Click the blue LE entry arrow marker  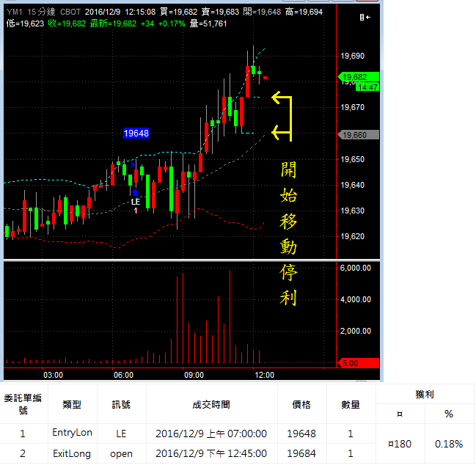click(x=136, y=192)
